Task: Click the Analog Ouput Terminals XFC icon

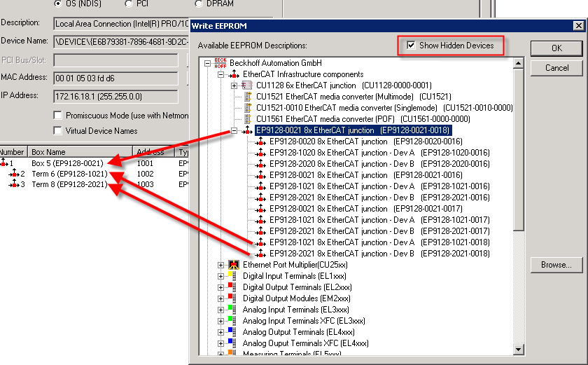Action: [x=232, y=343]
